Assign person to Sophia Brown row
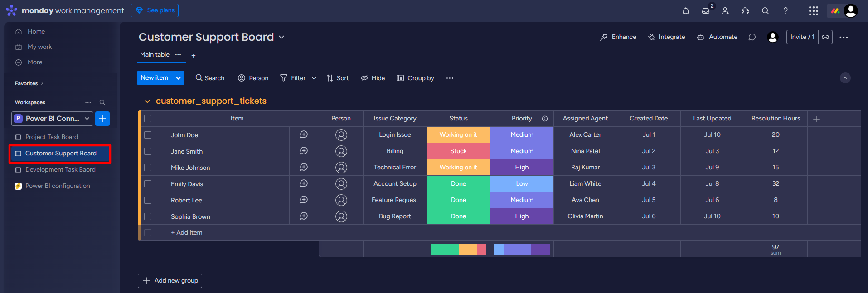Viewport: 868px width, 293px height. (x=341, y=216)
